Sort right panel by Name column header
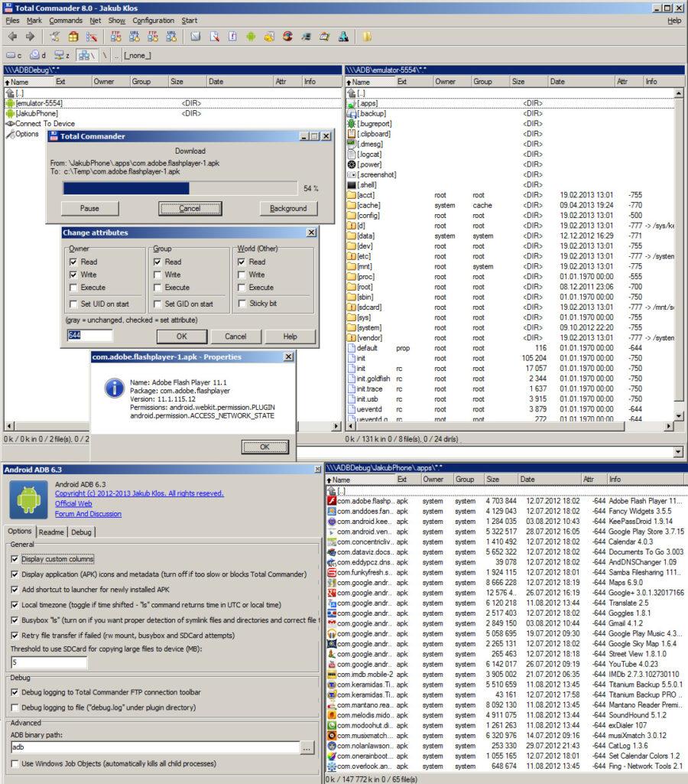688x784 pixels. pos(370,82)
